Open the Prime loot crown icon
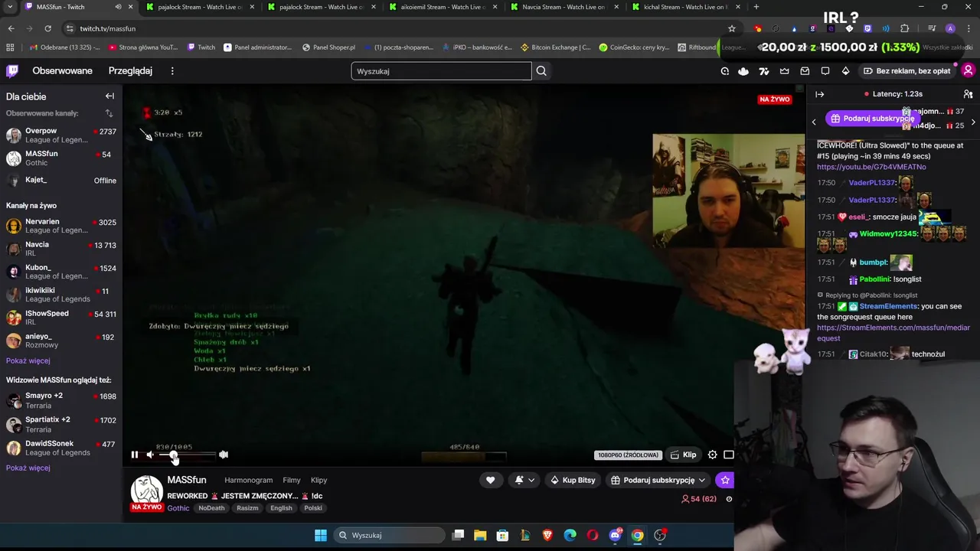This screenshot has height=551, width=980. pyautogui.click(x=784, y=71)
